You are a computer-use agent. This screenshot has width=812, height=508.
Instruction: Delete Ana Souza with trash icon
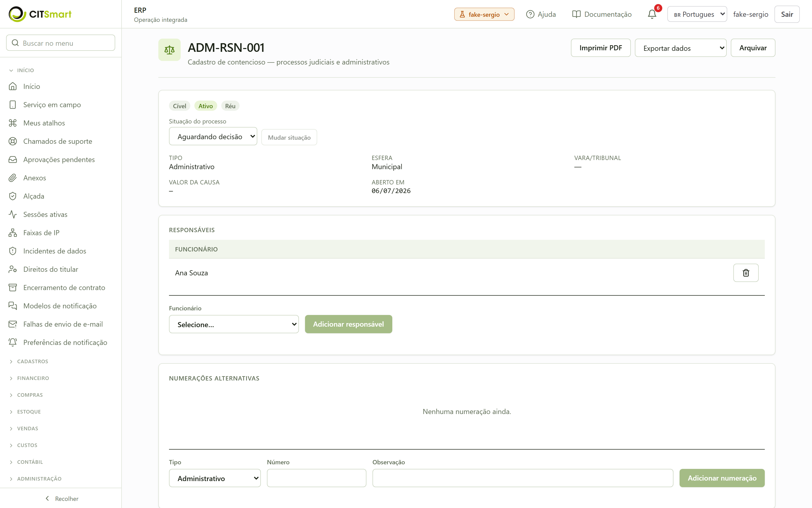pos(746,273)
